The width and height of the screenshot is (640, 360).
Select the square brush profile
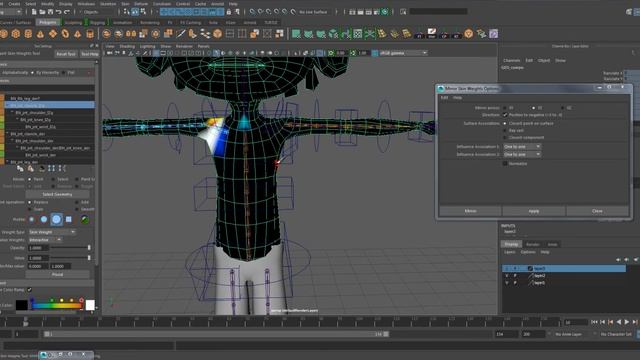69,220
